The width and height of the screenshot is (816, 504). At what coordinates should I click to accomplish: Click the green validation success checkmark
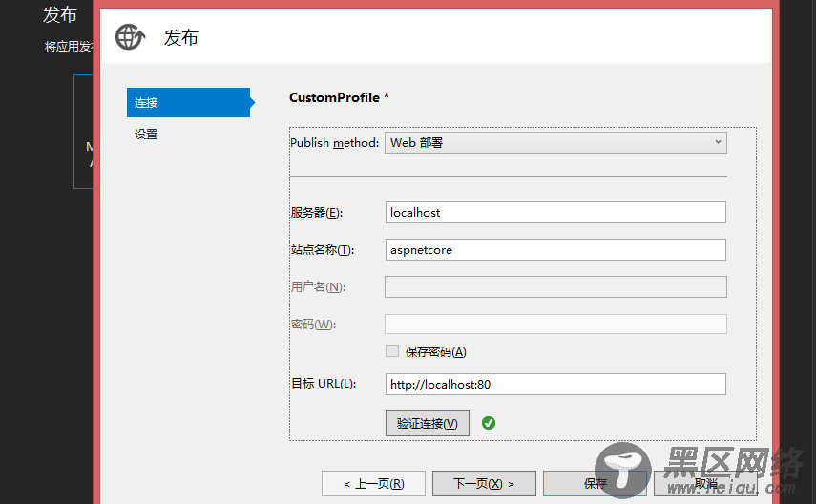point(488,423)
